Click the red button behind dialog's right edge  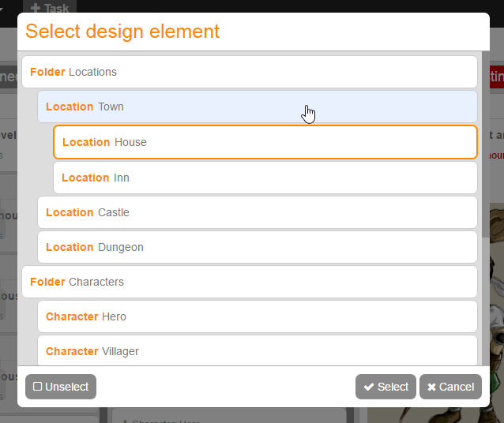tap(496, 77)
